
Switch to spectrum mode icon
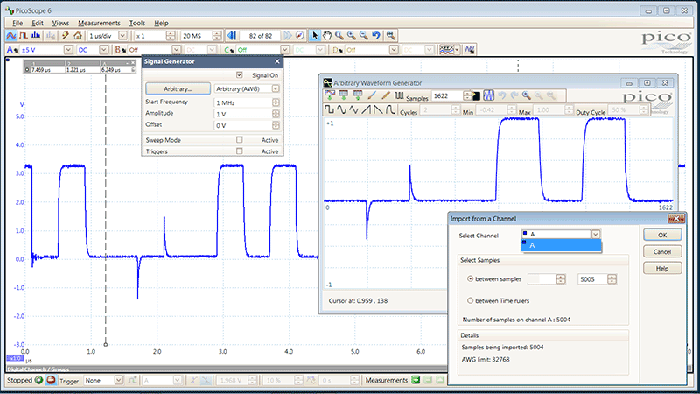pyautogui.click(x=36, y=35)
